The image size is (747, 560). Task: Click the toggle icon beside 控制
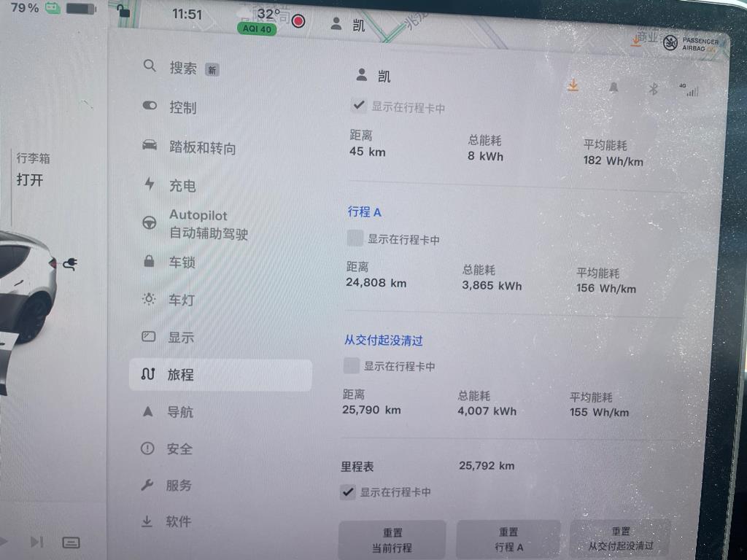point(150,106)
